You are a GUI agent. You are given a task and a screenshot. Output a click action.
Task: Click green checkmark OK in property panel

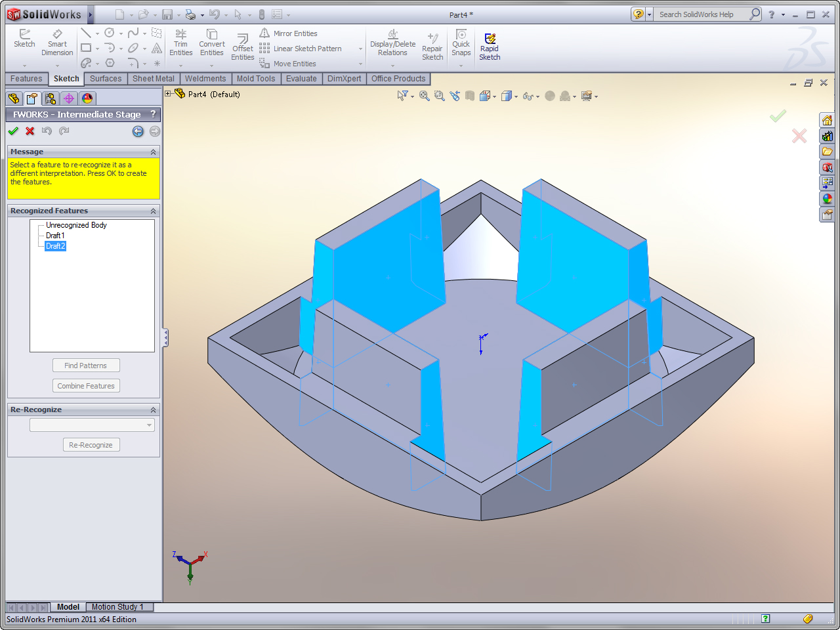pos(13,131)
